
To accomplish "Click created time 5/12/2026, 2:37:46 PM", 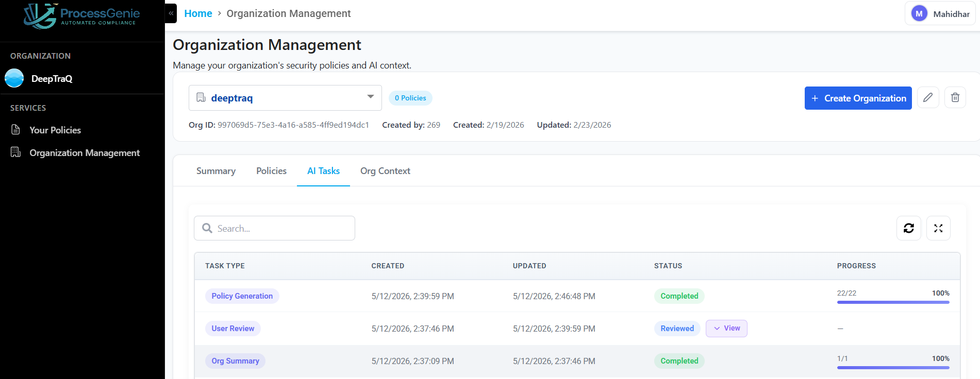I will click(413, 329).
